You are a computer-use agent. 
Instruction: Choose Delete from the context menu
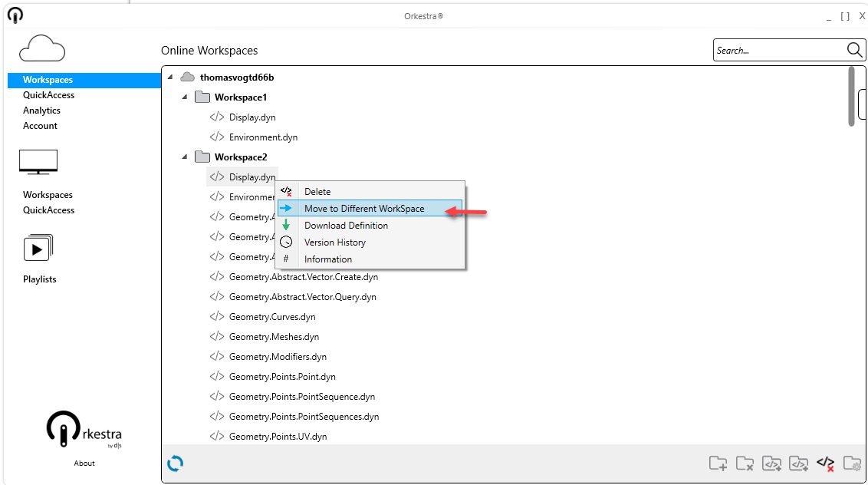pyautogui.click(x=370, y=191)
